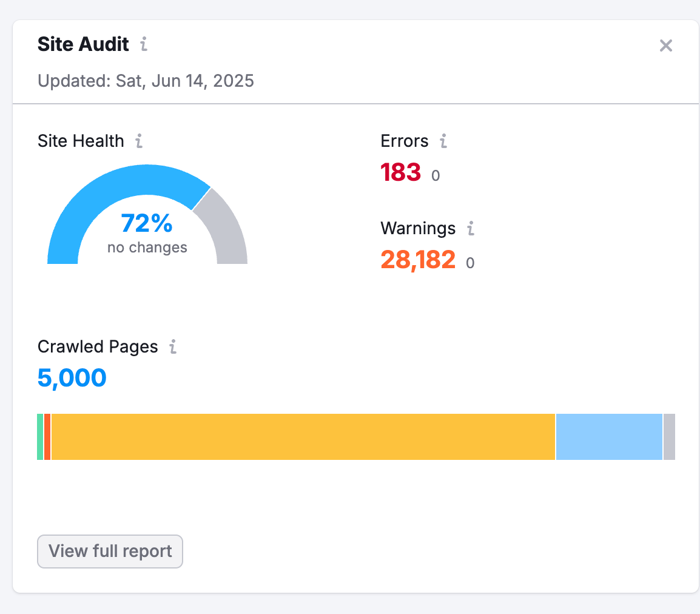Click the info icon next to Site Audit
The height and width of the screenshot is (614, 700).
(x=144, y=44)
